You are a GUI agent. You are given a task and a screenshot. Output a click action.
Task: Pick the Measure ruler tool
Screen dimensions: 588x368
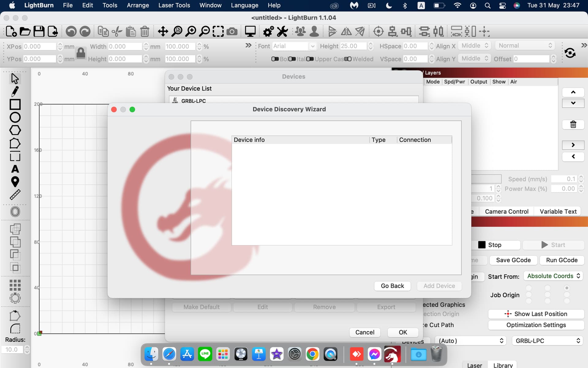pos(15,194)
